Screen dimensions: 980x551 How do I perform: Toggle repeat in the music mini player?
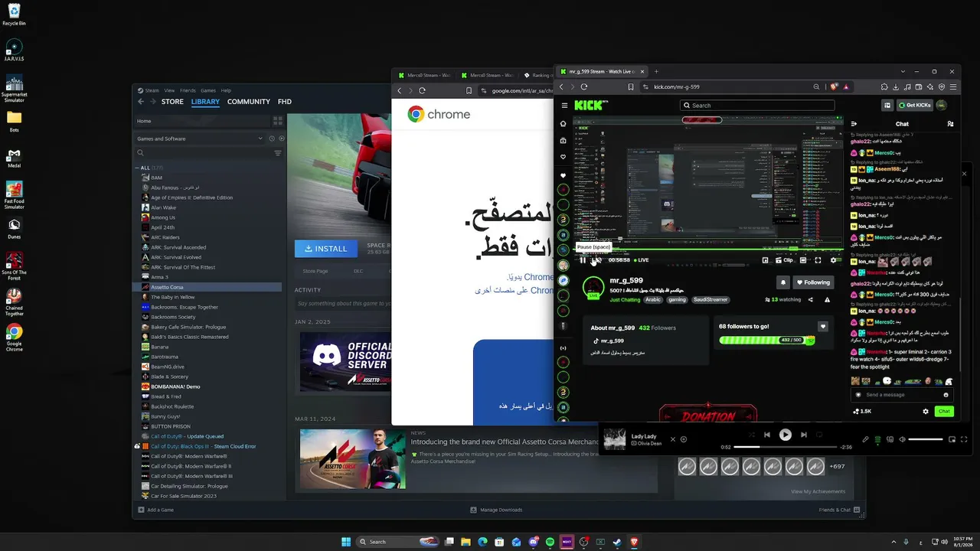[x=819, y=435]
